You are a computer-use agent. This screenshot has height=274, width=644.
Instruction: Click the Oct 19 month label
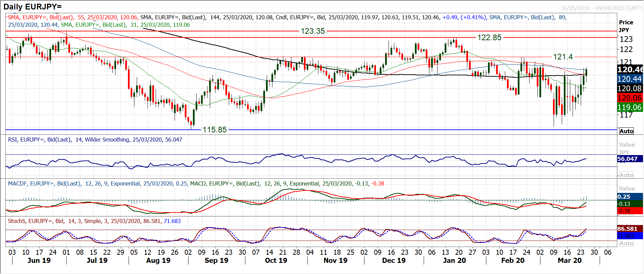(276, 260)
